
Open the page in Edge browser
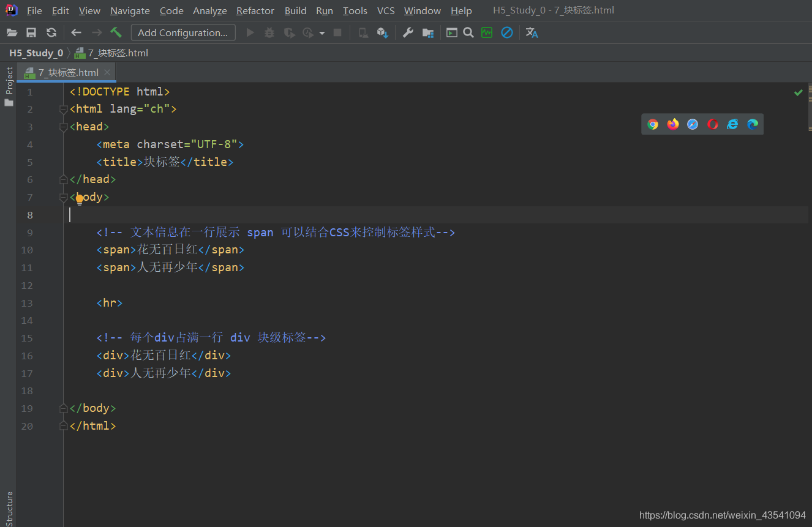[x=753, y=124]
